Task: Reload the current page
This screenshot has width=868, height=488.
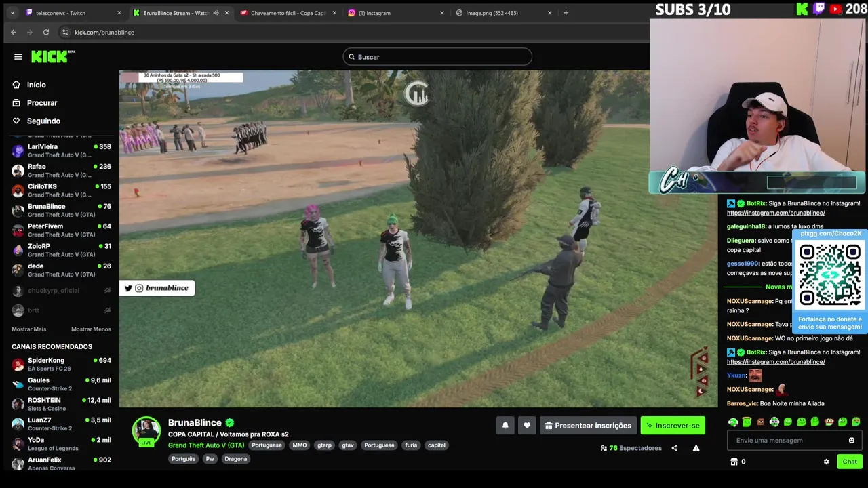Action: pyautogui.click(x=46, y=32)
